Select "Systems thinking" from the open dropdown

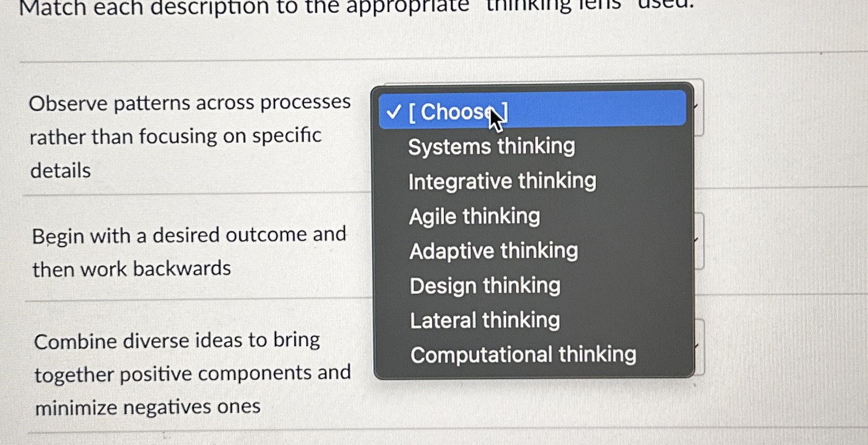click(491, 146)
